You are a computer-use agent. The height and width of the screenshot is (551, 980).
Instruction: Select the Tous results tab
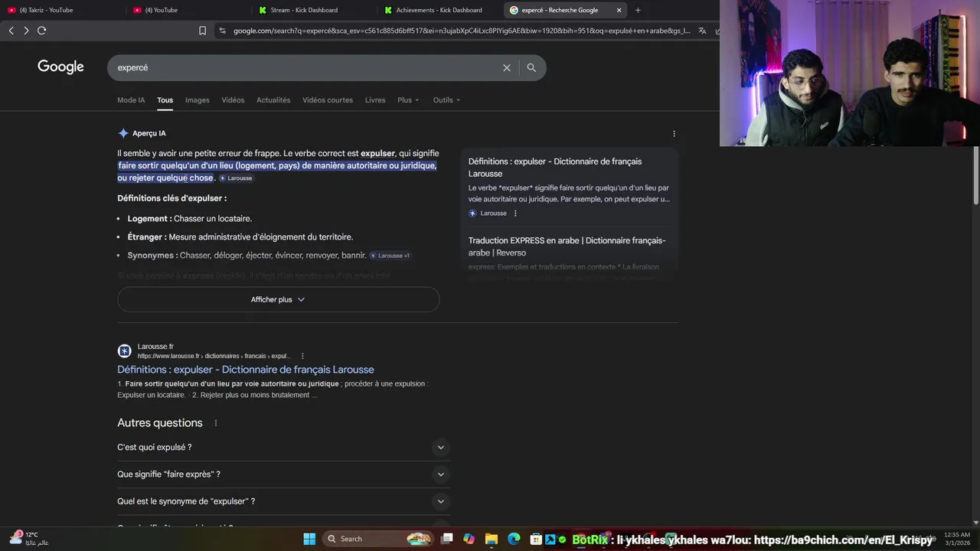coord(165,100)
